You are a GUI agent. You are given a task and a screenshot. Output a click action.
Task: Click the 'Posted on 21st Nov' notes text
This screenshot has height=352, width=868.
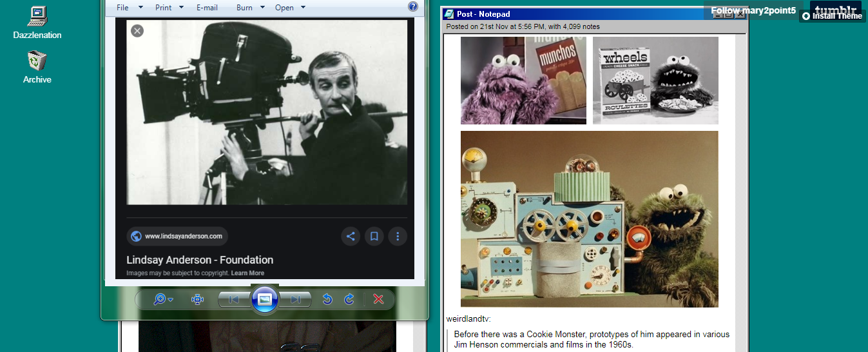point(523,26)
